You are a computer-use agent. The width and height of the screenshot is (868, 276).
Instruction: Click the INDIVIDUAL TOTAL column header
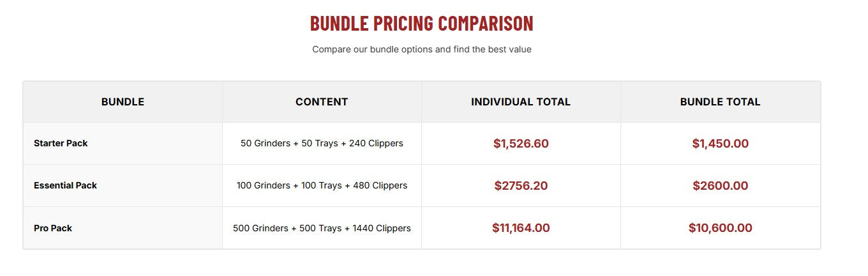click(521, 102)
